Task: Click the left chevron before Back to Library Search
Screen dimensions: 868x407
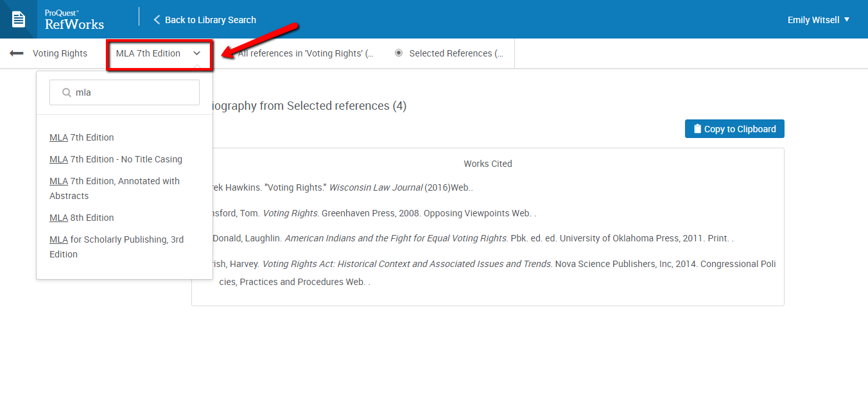Action: point(156,19)
